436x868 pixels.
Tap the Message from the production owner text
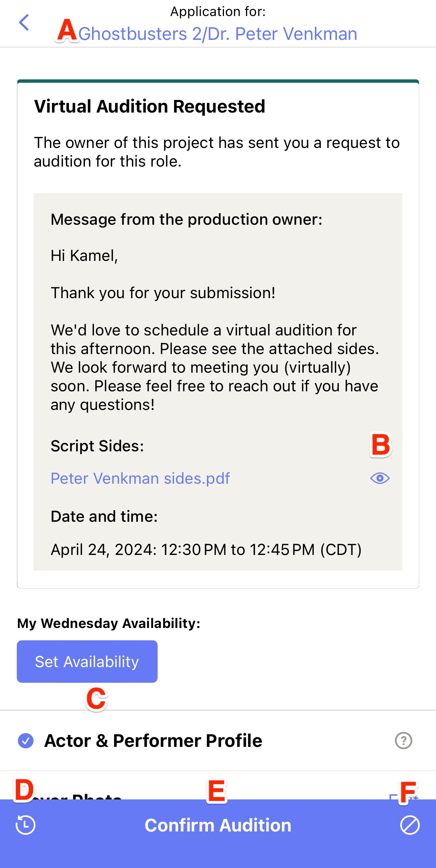point(186,220)
